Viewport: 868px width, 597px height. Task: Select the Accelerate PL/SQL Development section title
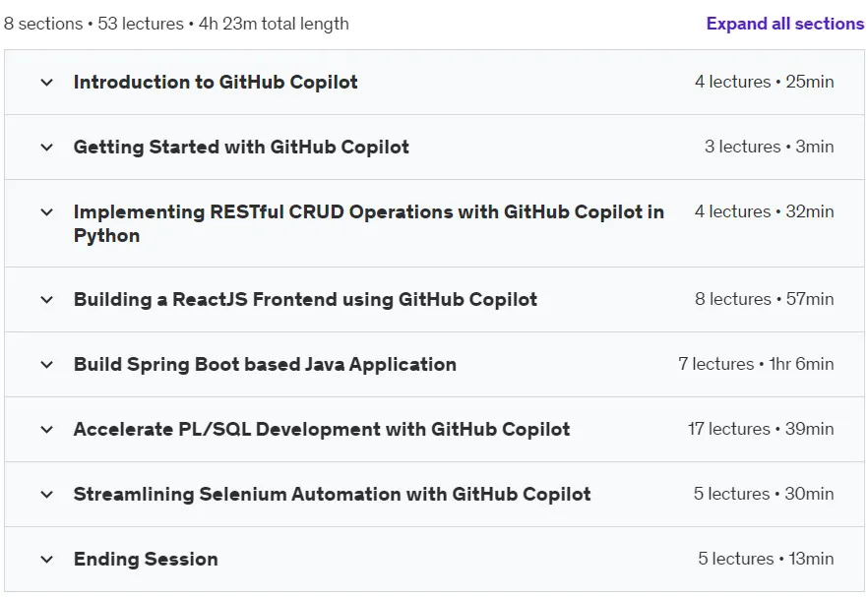pos(322,430)
